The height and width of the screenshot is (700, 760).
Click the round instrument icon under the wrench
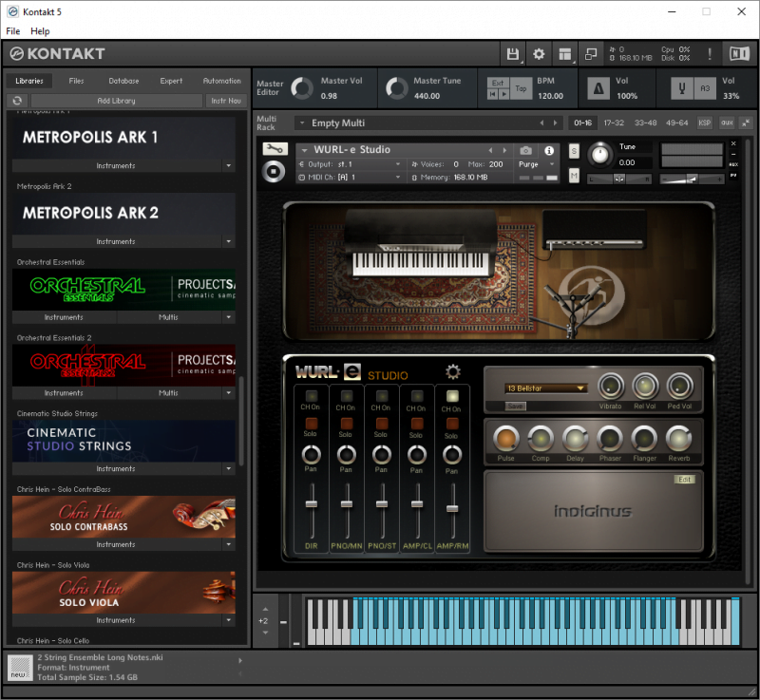274,172
